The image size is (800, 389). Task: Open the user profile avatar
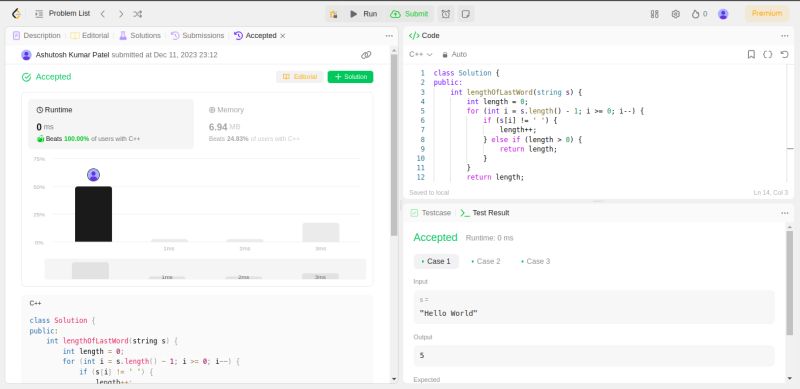pyautogui.click(x=723, y=14)
